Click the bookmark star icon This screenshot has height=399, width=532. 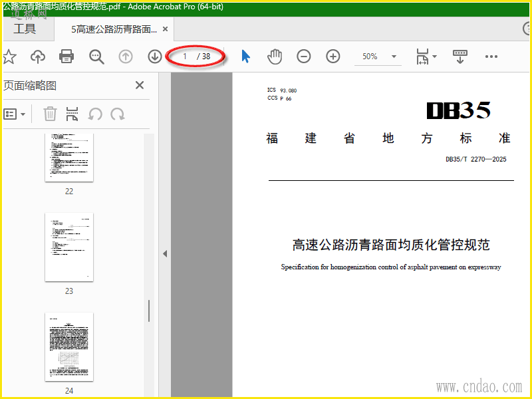point(9,57)
